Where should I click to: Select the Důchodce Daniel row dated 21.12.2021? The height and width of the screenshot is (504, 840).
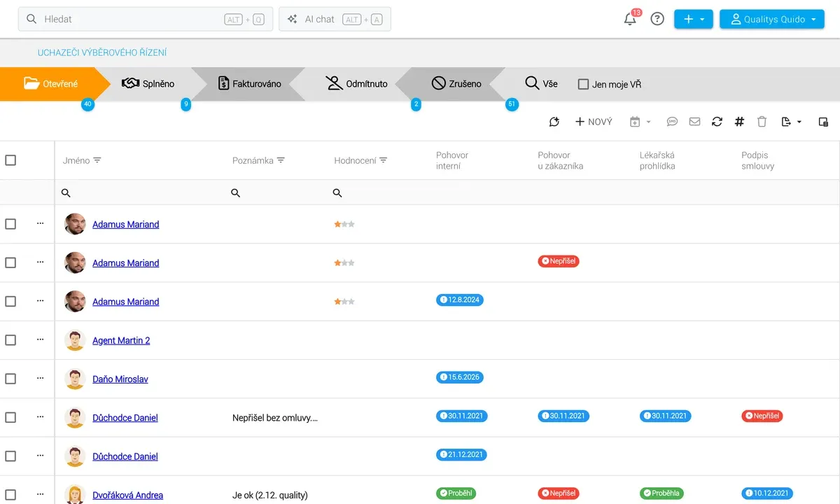coord(10,456)
